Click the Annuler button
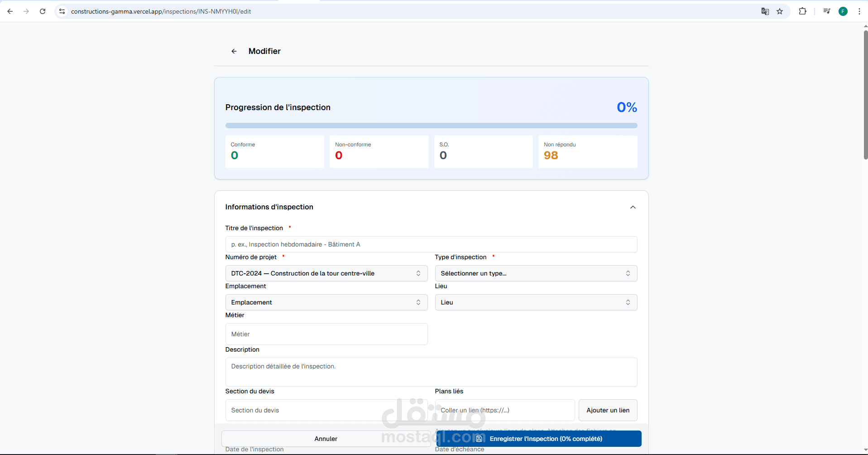868x455 pixels. pyautogui.click(x=326, y=439)
